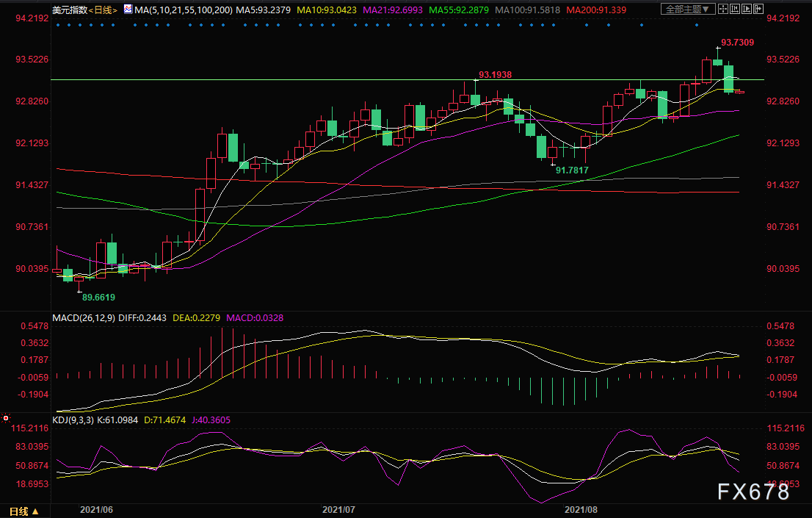Click the MA(5,10,21,55,100,200) parameters label
This screenshot has height=518, width=812.
[183, 10]
